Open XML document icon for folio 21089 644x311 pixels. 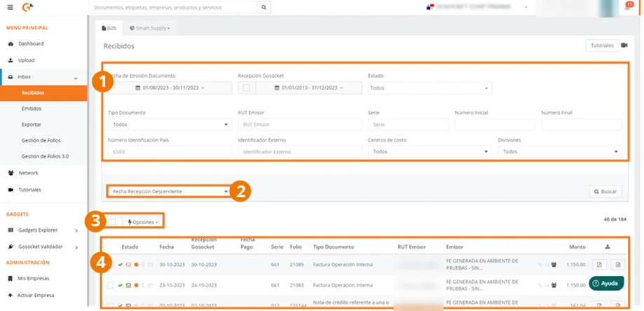[x=617, y=265]
